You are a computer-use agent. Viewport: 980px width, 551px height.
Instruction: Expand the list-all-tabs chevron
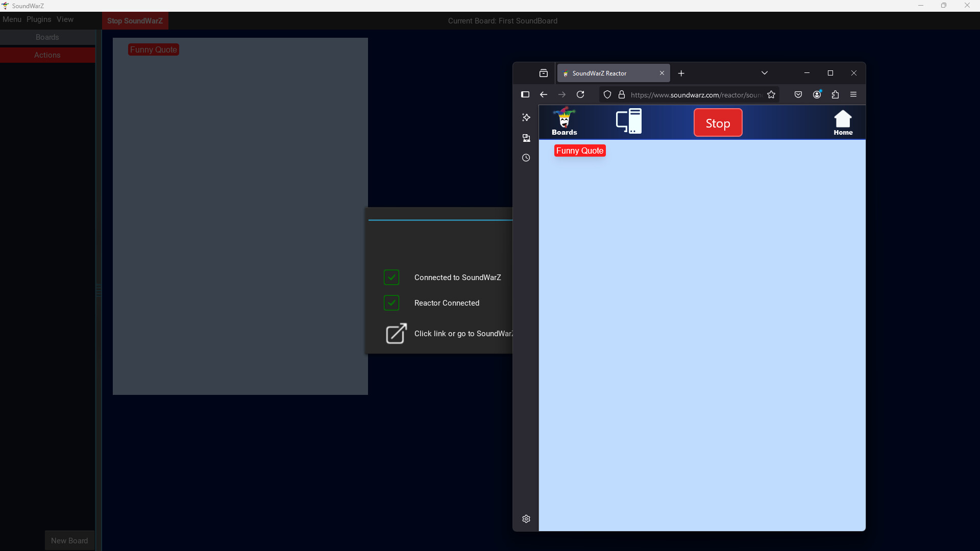pyautogui.click(x=765, y=73)
